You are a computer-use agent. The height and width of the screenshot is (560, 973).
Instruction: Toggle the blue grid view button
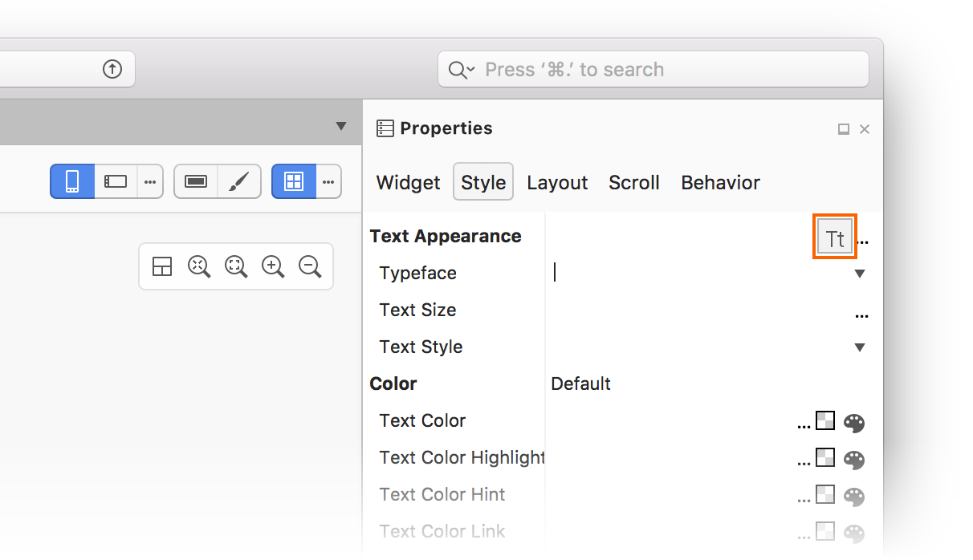point(294,181)
